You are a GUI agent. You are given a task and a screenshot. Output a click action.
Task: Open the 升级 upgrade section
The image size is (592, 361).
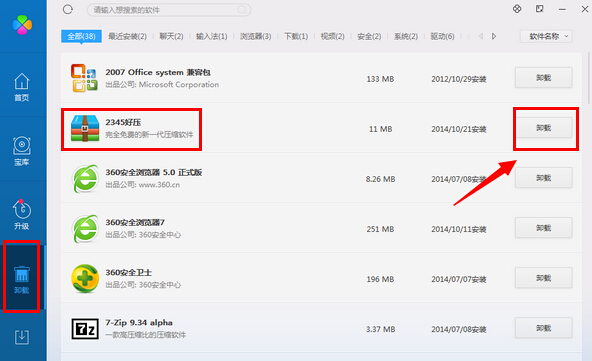[x=22, y=214]
